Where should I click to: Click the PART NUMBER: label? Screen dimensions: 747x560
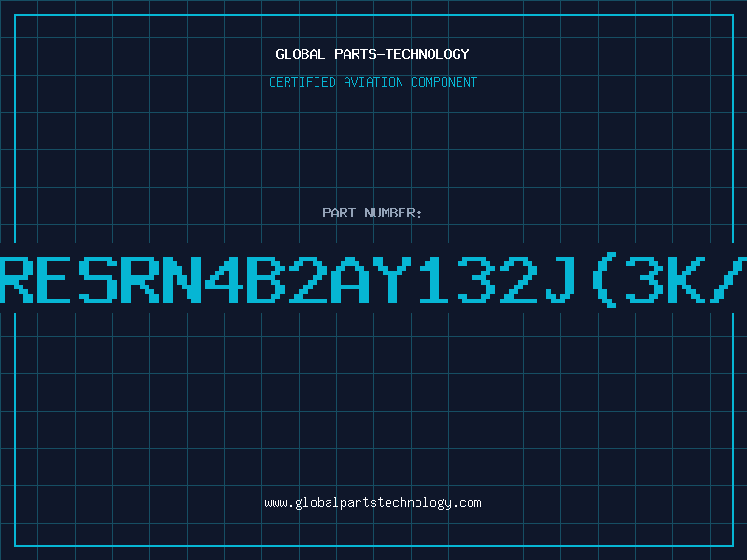click(x=372, y=213)
